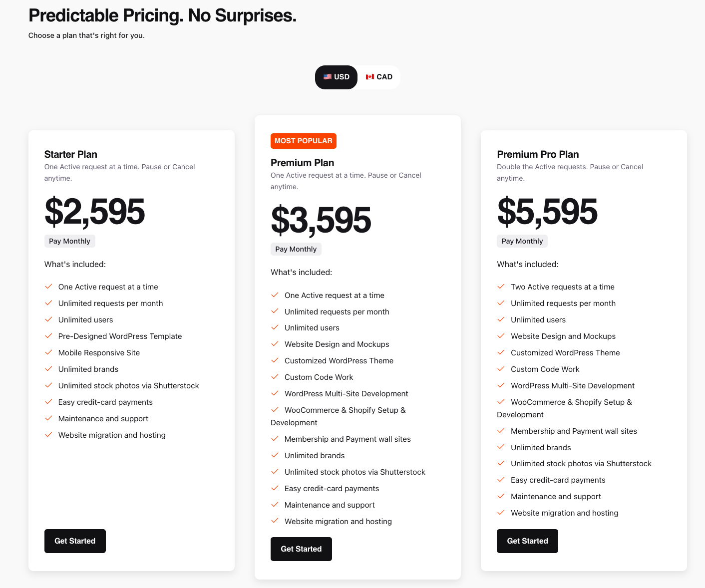Click the US flag icon on currency toggle
The width and height of the screenshot is (705, 588).
pyautogui.click(x=328, y=77)
